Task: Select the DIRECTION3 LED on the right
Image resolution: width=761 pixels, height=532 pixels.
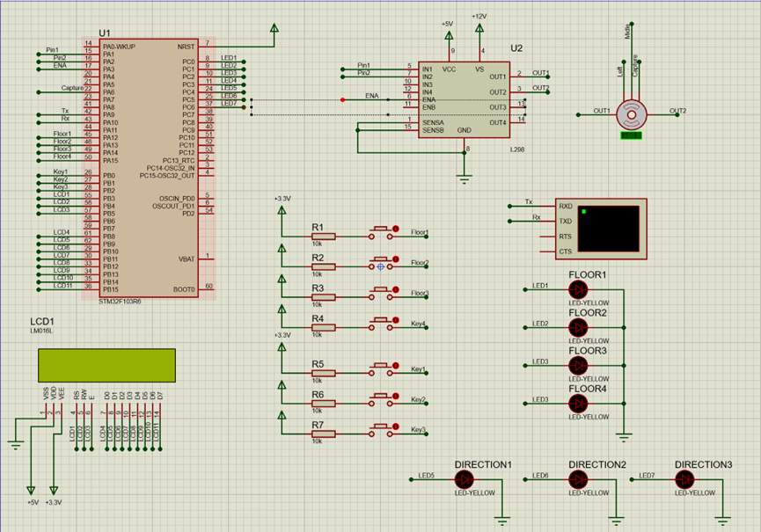Action: (686, 479)
